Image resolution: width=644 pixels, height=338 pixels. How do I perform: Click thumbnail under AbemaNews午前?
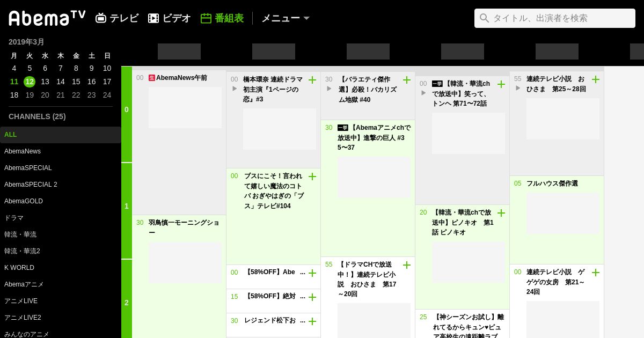coord(185,107)
